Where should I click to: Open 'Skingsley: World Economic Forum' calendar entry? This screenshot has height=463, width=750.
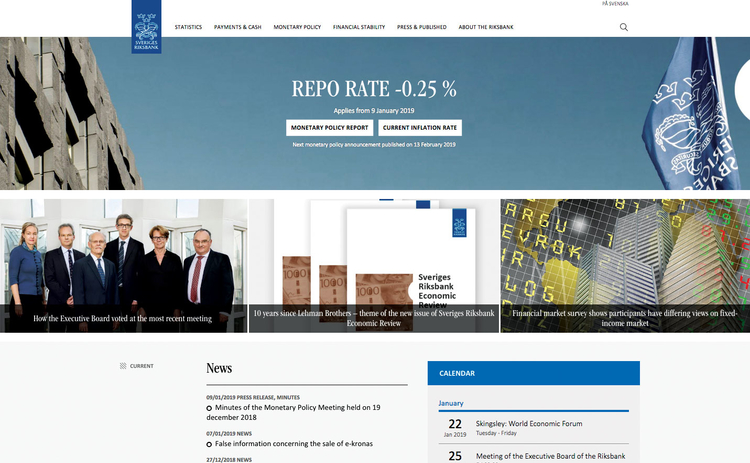[529, 423]
